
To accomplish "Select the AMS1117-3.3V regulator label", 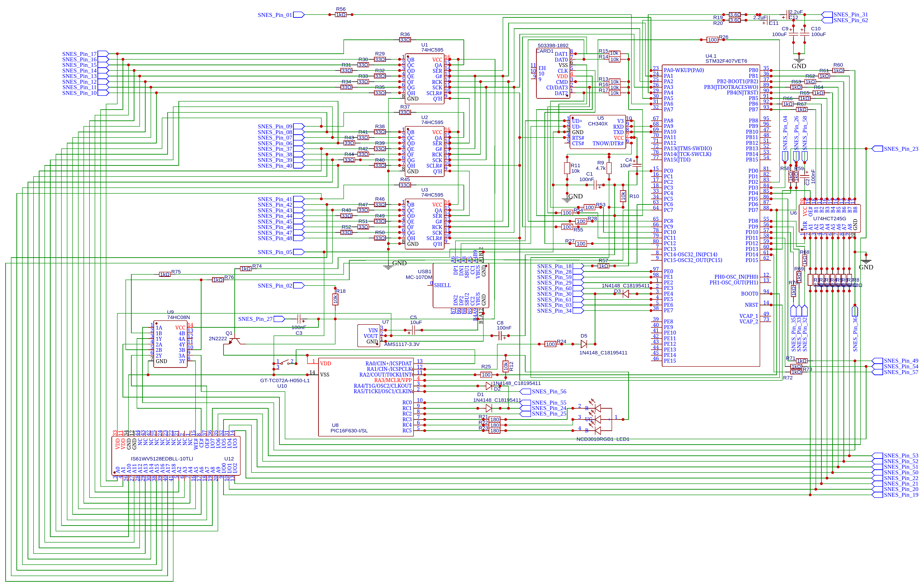I will [x=402, y=344].
